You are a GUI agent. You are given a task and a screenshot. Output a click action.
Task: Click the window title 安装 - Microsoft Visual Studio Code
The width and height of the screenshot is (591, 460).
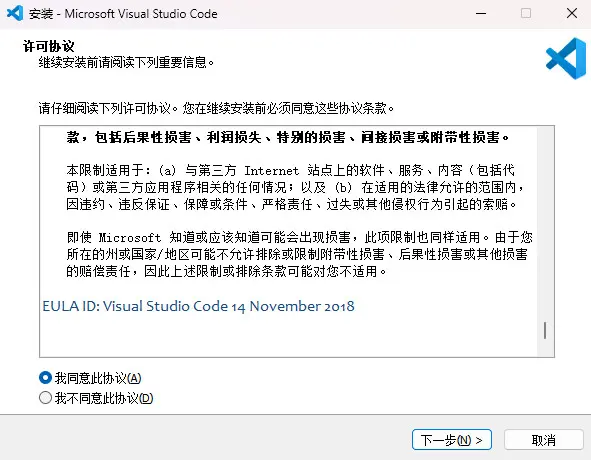click(x=123, y=14)
